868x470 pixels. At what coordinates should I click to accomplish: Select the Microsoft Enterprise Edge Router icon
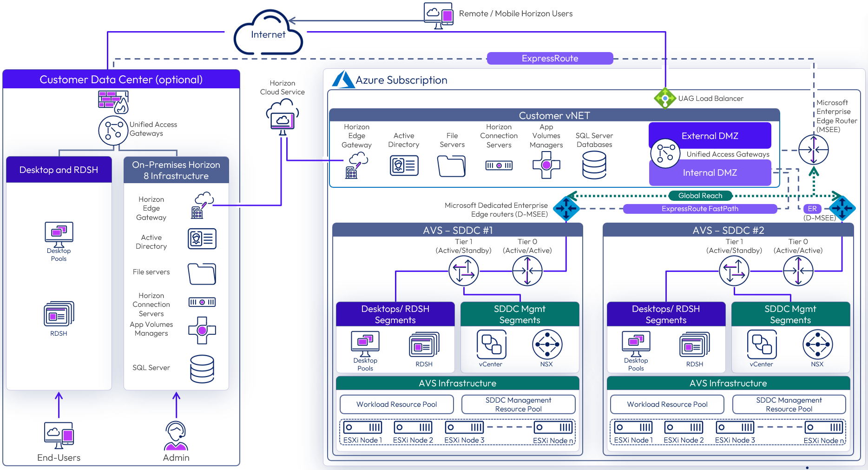click(813, 150)
